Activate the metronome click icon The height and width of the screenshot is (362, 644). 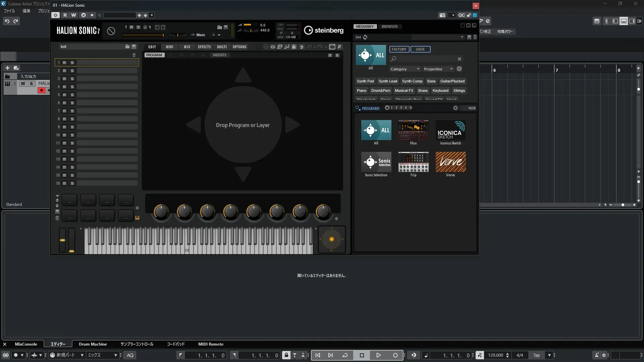pyautogui.click(x=596, y=355)
